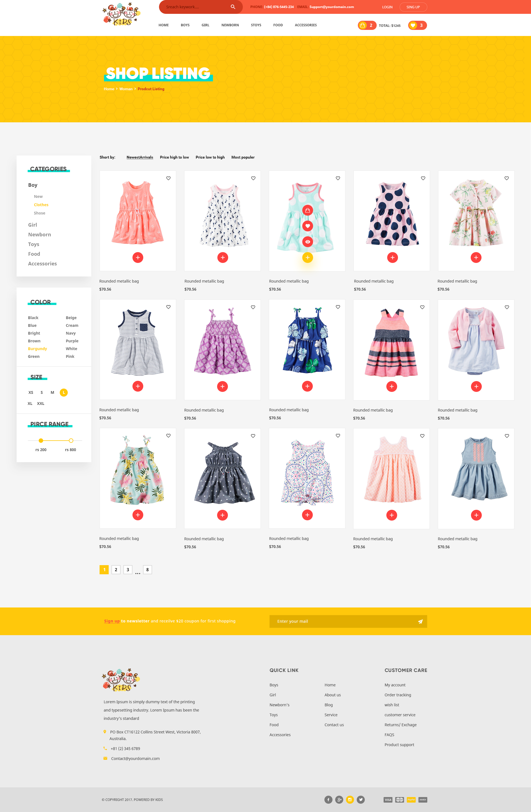The image size is (531, 812).
Task: Go to pagination page 2
Action: 116,569
